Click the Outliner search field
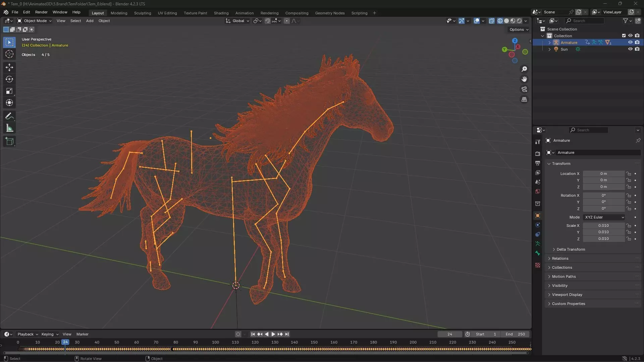Viewport: 644px width, 362px height. coord(585,21)
